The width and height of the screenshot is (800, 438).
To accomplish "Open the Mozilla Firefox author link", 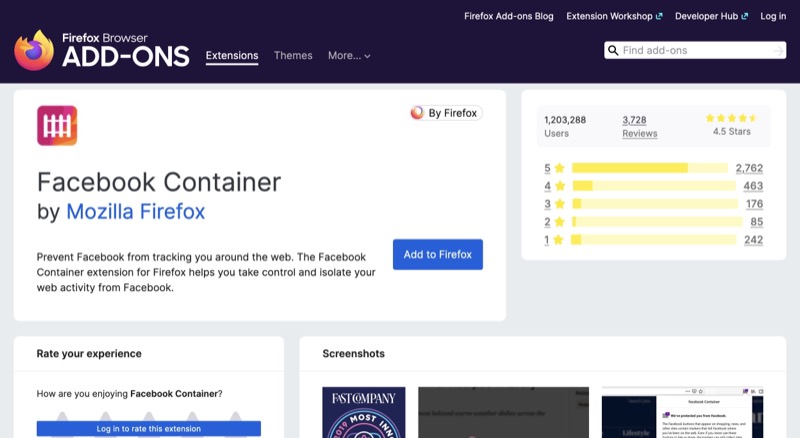I will tap(135, 212).
